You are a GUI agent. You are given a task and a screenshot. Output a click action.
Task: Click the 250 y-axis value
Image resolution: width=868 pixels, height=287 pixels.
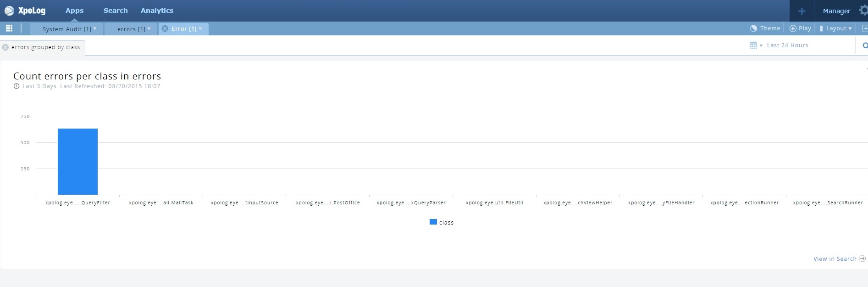coord(25,169)
